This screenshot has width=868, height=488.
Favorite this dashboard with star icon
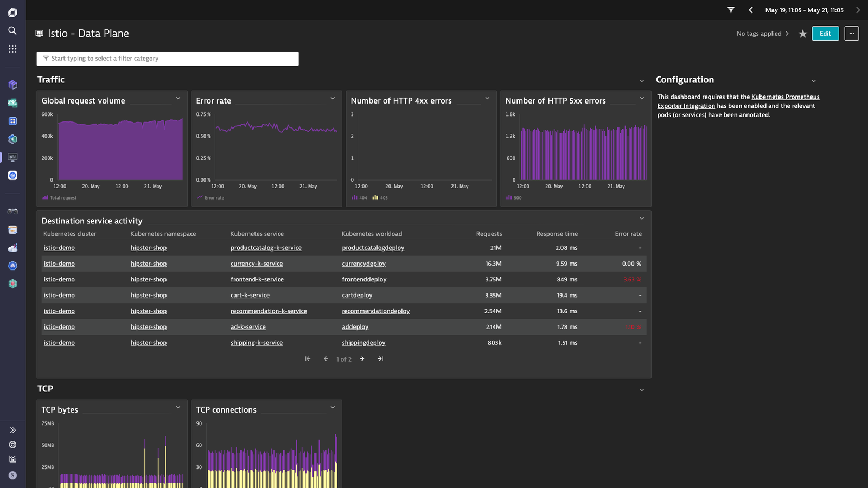[803, 34]
